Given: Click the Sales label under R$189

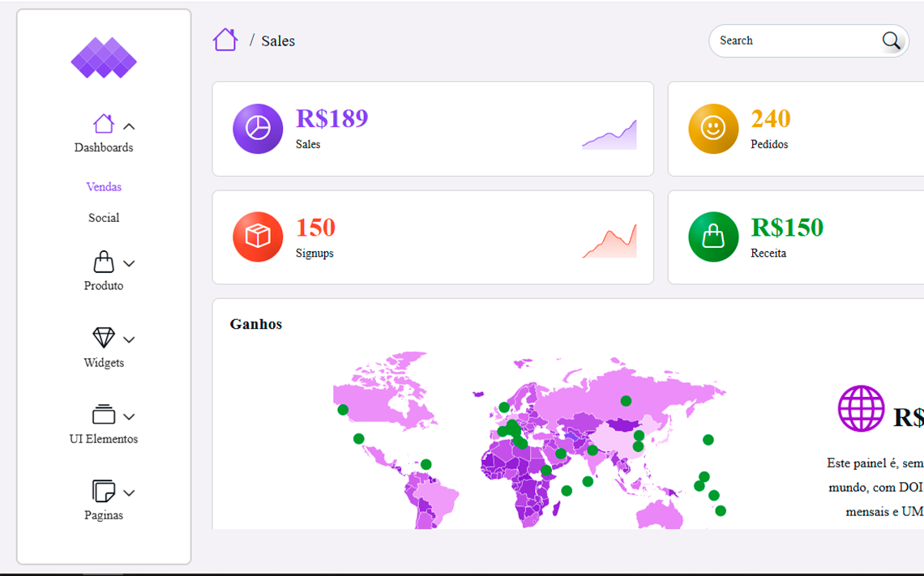Looking at the screenshot, I should (308, 144).
